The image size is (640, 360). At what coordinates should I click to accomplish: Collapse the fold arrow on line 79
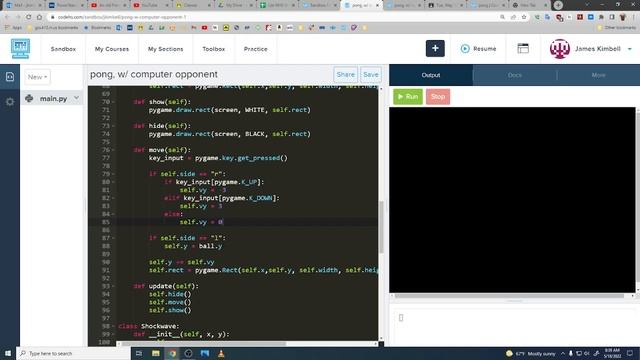click(113, 174)
